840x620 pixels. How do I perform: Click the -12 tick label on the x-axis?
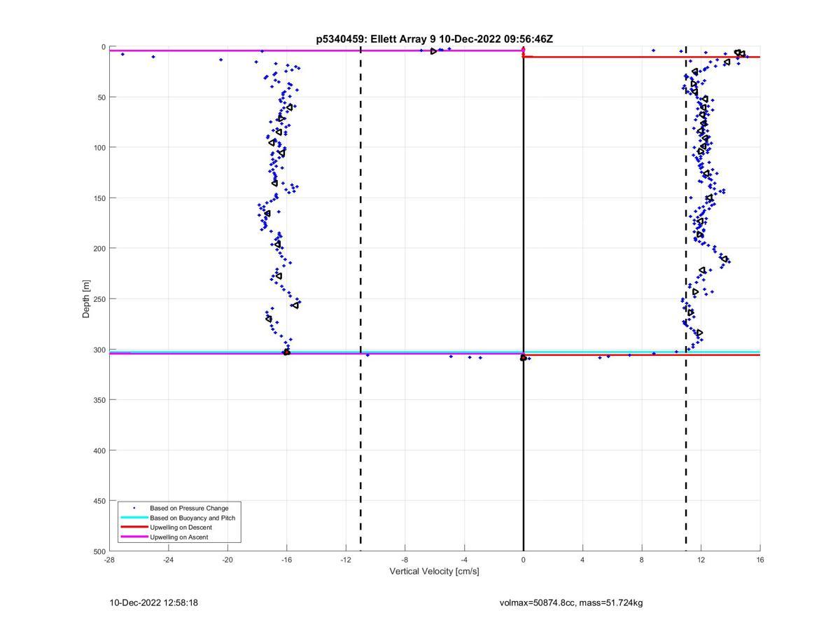(346, 560)
